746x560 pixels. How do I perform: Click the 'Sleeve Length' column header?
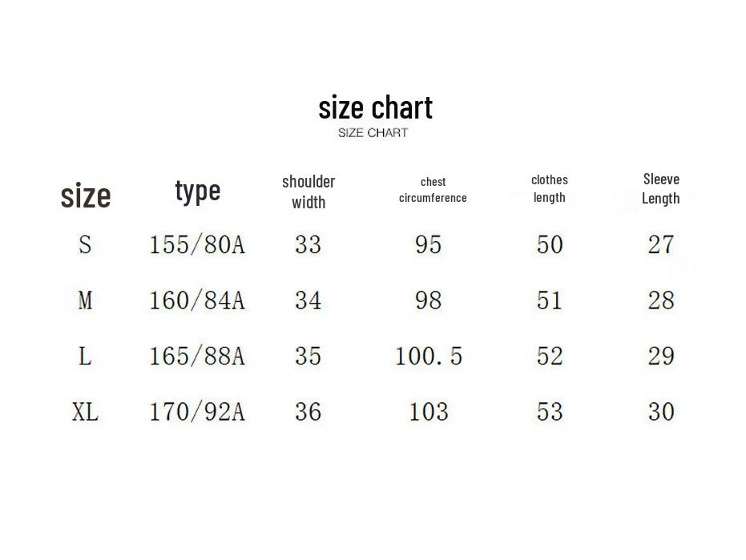(x=661, y=188)
